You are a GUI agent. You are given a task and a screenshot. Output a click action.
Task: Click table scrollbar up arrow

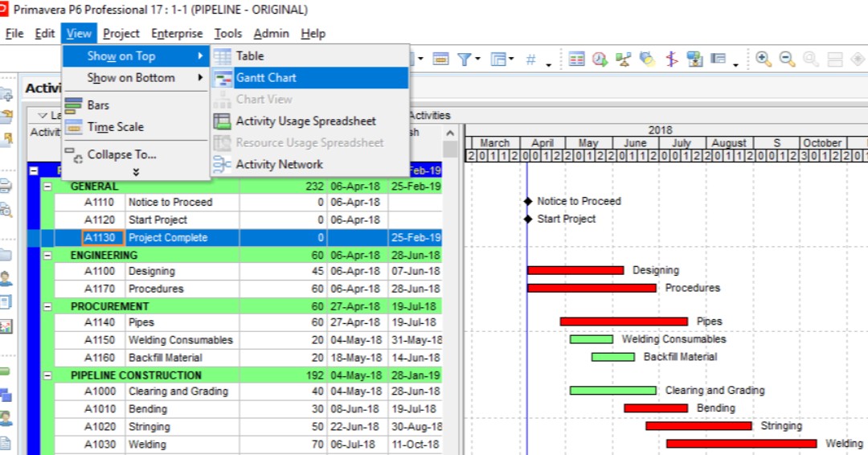[450, 133]
